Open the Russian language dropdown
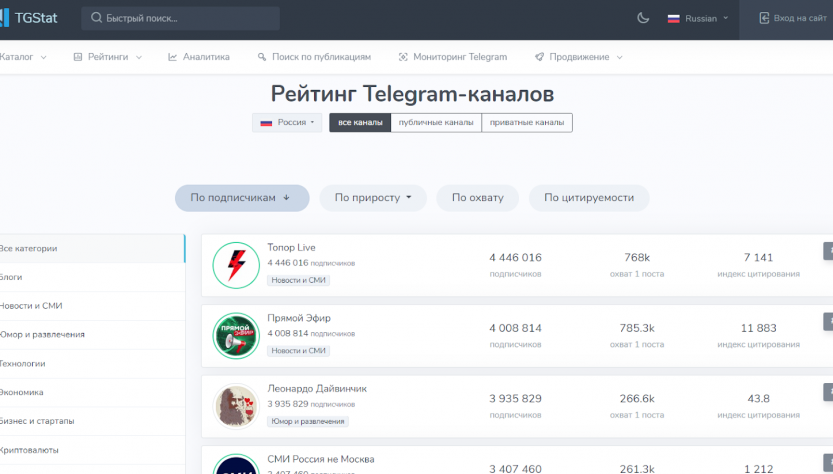Viewport: 833px width, 474px height. click(698, 18)
